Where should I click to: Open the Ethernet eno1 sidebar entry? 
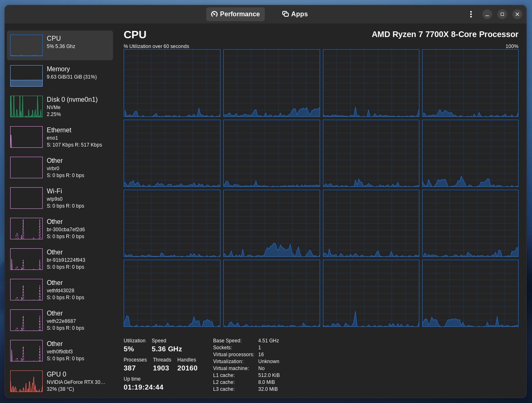coord(60,137)
